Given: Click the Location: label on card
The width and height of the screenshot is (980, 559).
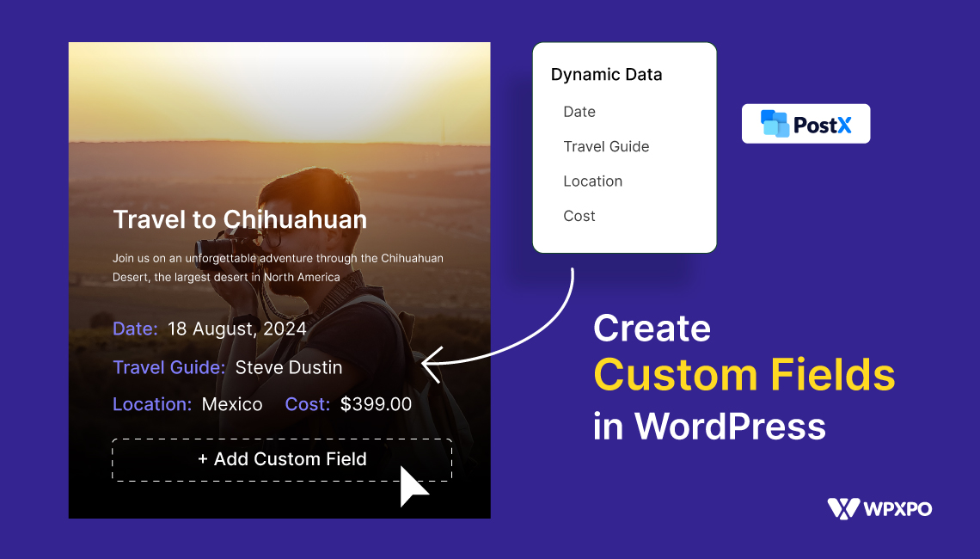Looking at the screenshot, I should point(152,404).
